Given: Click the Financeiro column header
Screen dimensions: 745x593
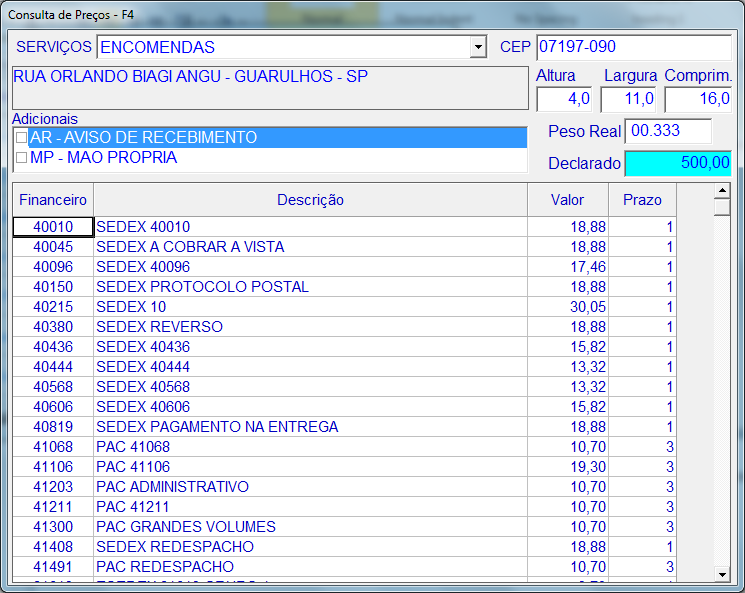Looking at the screenshot, I should [x=53, y=200].
